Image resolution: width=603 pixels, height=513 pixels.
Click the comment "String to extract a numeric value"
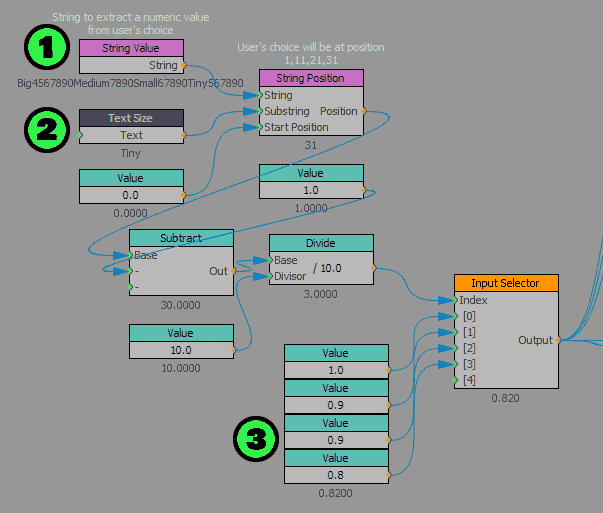(x=131, y=17)
